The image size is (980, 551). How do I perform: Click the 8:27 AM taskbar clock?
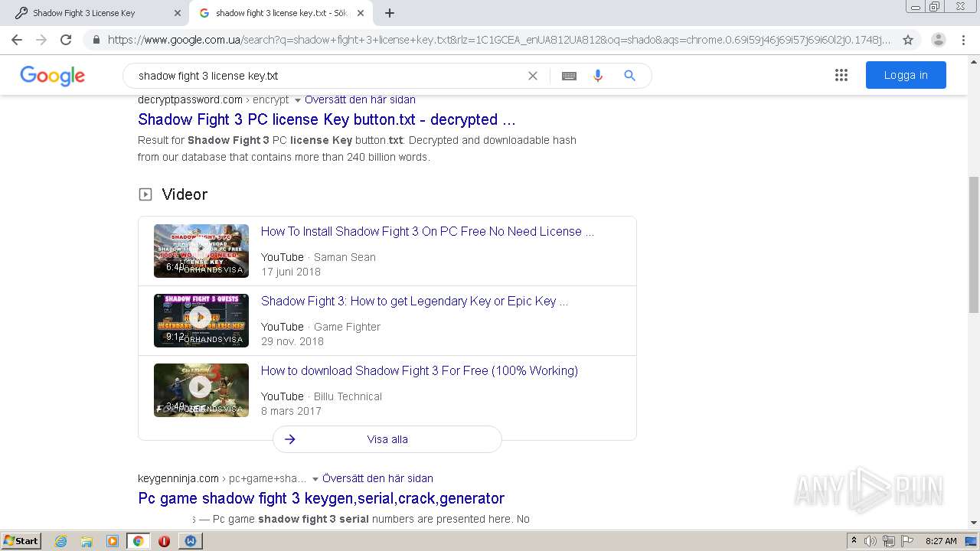pos(941,541)
